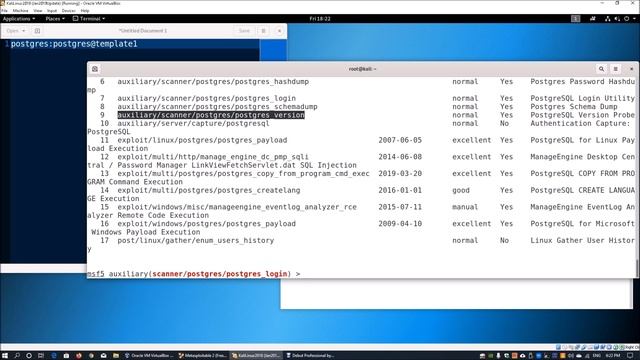Switch to Metasploitable 2 taskbar item
This screenshot has height=360, width=640.
tap(203, 356)
